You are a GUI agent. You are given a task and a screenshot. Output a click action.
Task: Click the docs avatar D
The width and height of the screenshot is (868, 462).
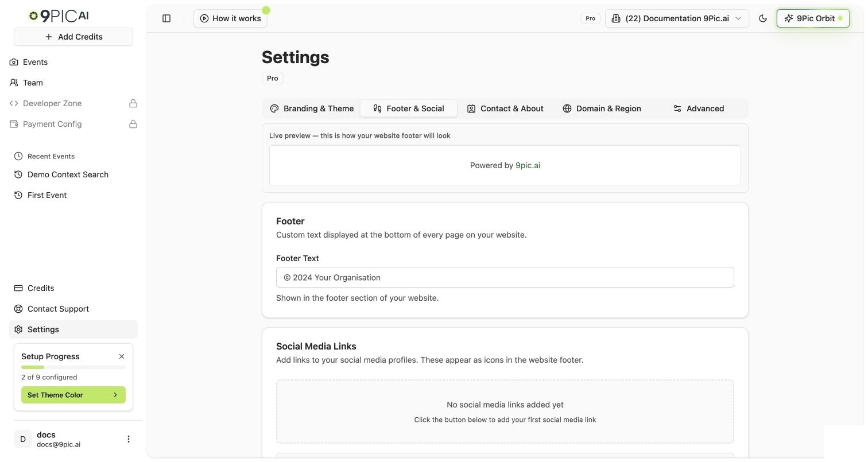click(23, 439)
